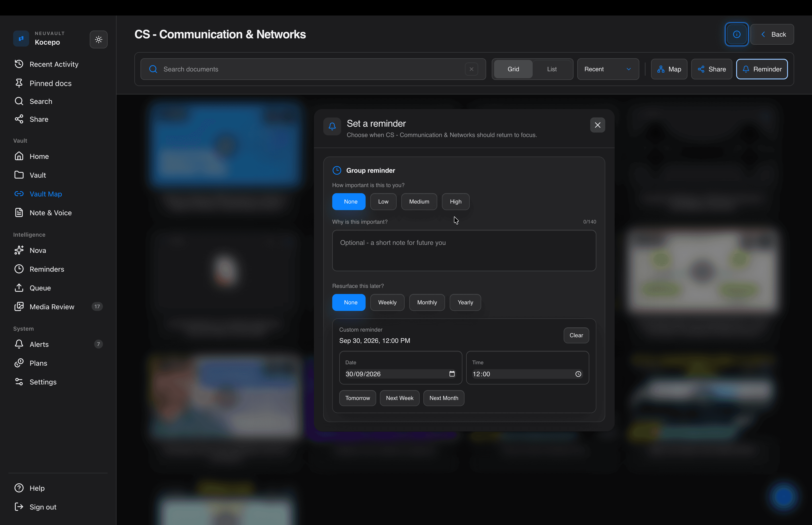Click the Plans icon in sidebar

click(19, 363)
